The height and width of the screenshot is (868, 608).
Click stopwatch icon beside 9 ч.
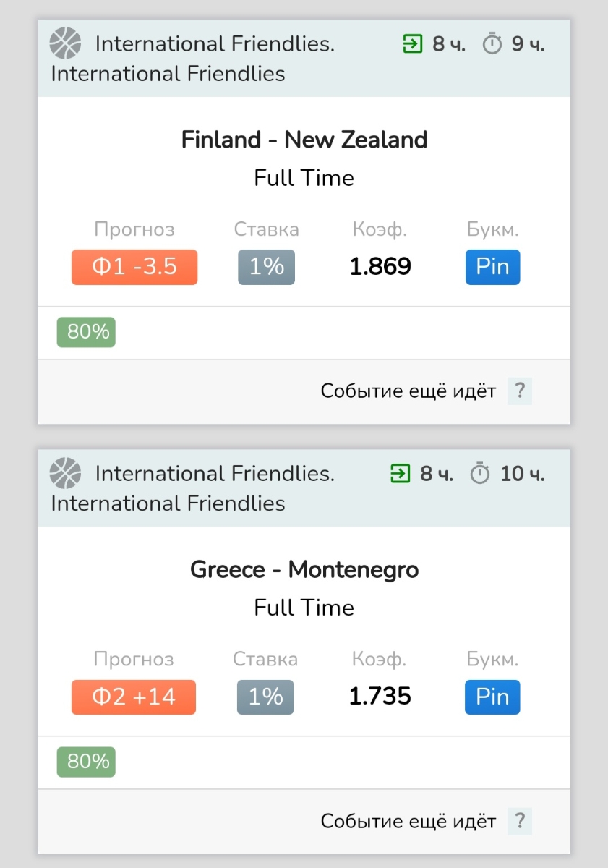click(x=492, y=44)
